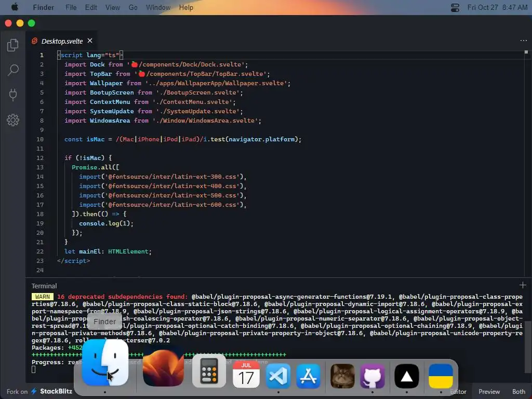Click the date and time display

(x=497, y=7)
